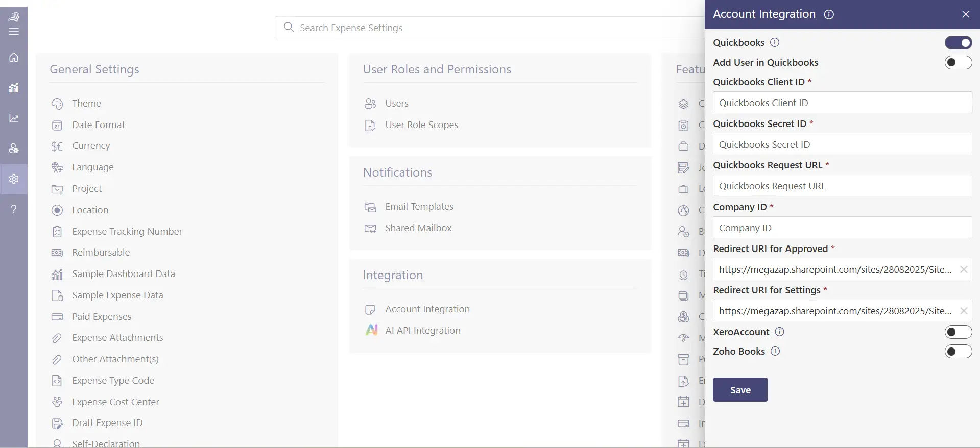This screenshot has height=448, width=980.
Task: Disable the Quickbooks toggle
Action: click(958, 43)
